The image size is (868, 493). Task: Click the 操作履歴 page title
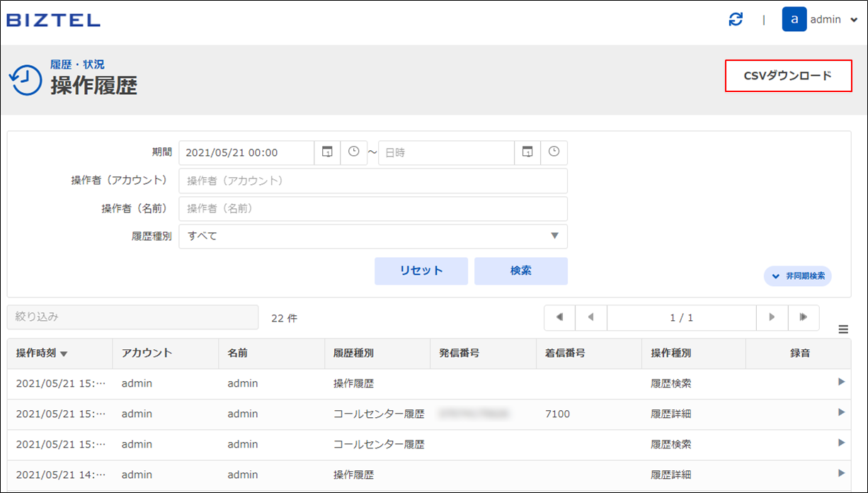(93, 86)
